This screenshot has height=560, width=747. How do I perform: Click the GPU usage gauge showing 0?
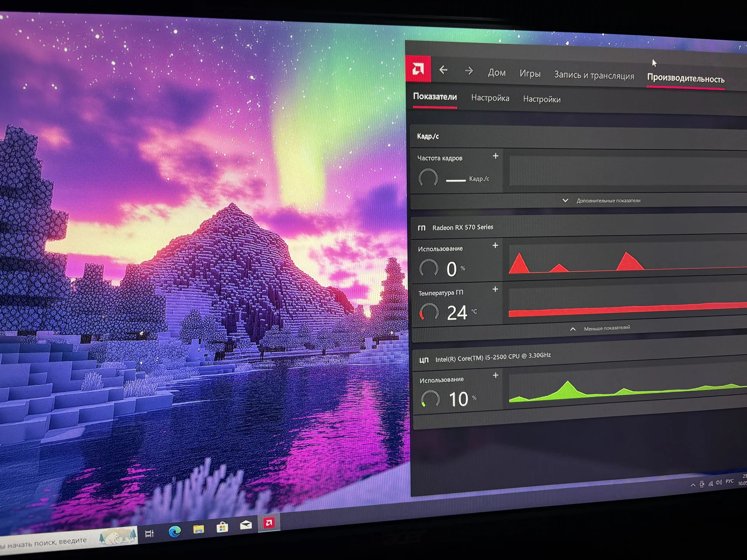[x=429, y=268]
